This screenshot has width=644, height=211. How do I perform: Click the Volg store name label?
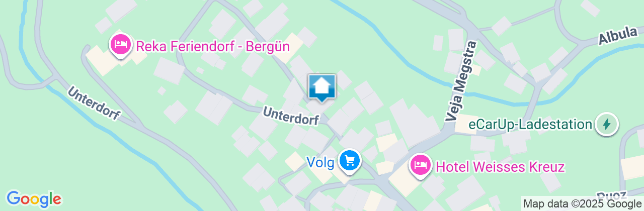tap(320, 162)
